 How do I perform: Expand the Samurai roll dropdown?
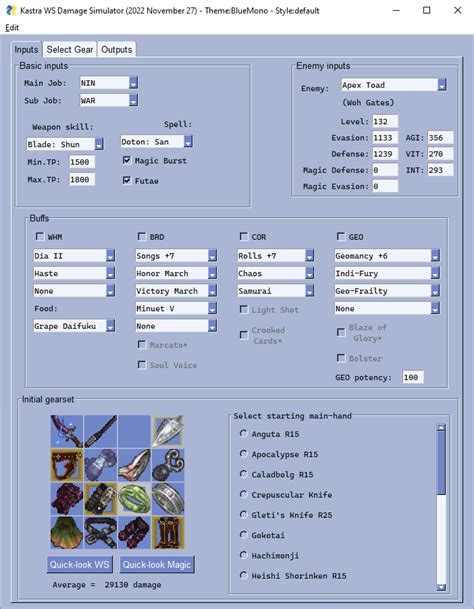275,291
